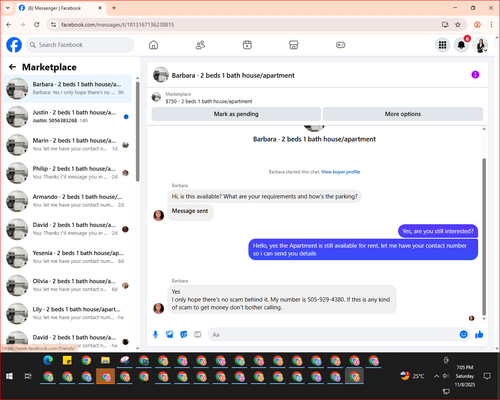Open the account profile picture menu

pyautogui.click(x=480, y=45)
